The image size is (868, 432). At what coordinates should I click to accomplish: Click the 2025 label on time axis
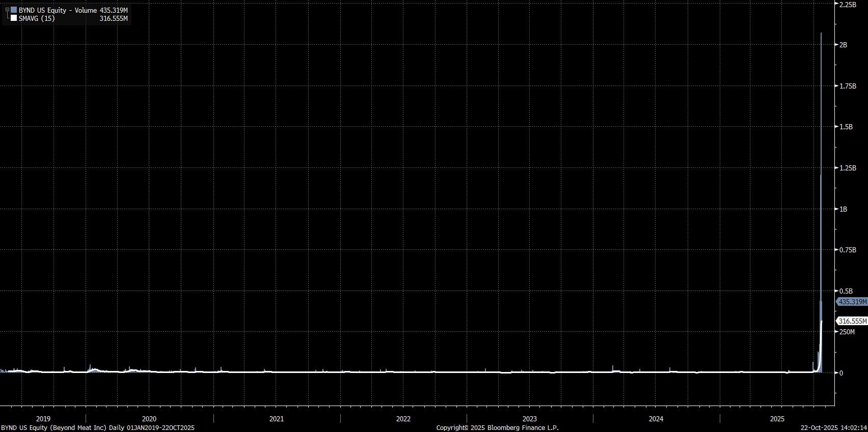tap(777, 419)
